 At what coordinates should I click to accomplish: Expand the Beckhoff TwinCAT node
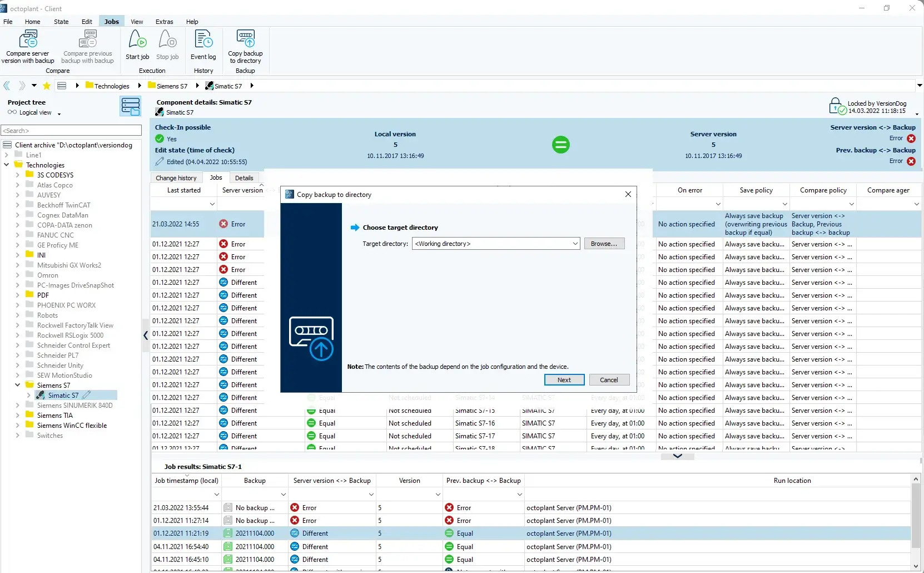(18, 205)
